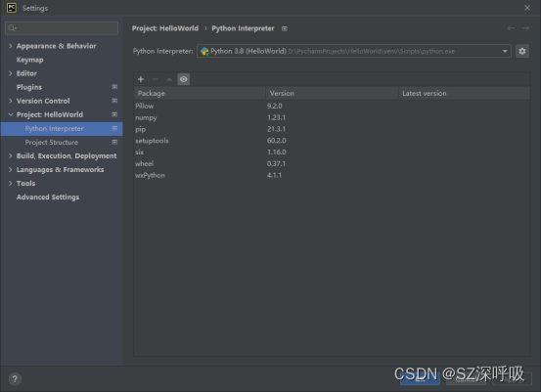Click the settings search field
Viewport: 541px width, 392px height.
pos(62,28)
